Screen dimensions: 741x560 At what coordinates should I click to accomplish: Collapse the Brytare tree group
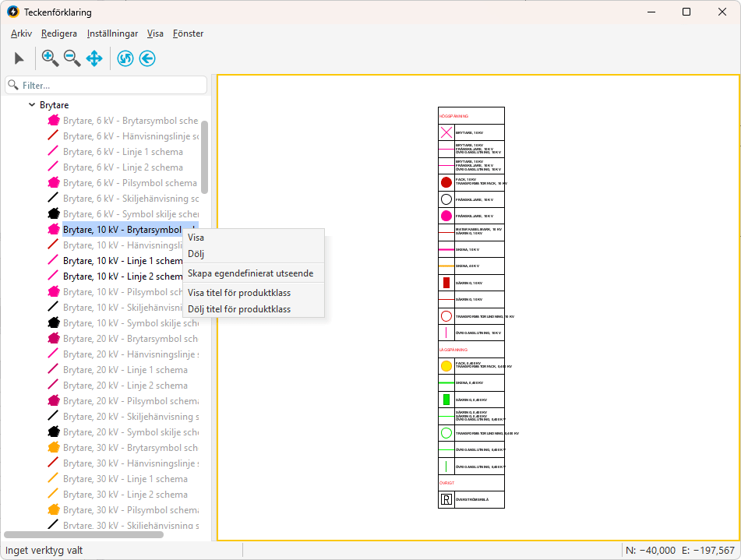(32, 105)
